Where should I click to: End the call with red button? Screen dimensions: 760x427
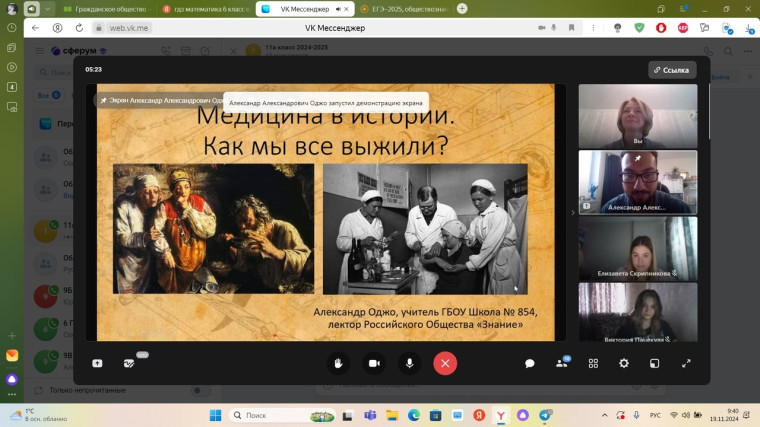point(445,364)
